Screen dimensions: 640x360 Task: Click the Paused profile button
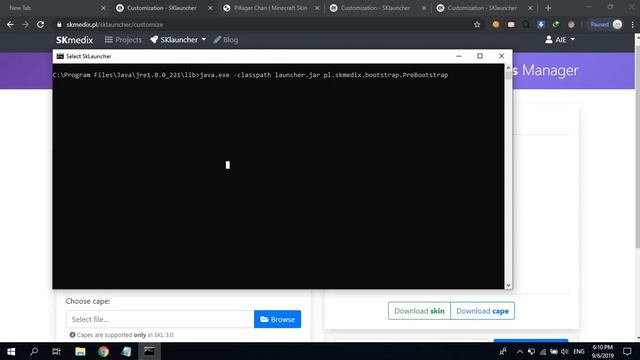coord(606,24)
